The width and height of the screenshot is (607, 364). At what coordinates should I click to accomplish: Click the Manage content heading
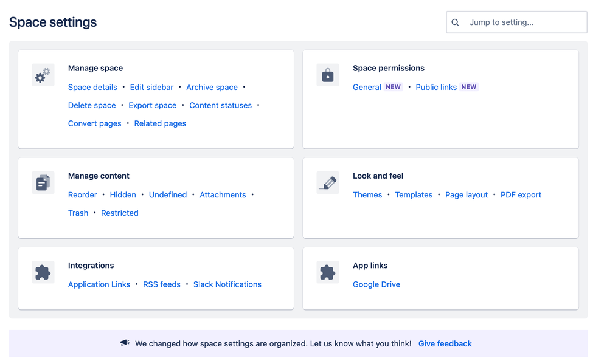[99, 176]
